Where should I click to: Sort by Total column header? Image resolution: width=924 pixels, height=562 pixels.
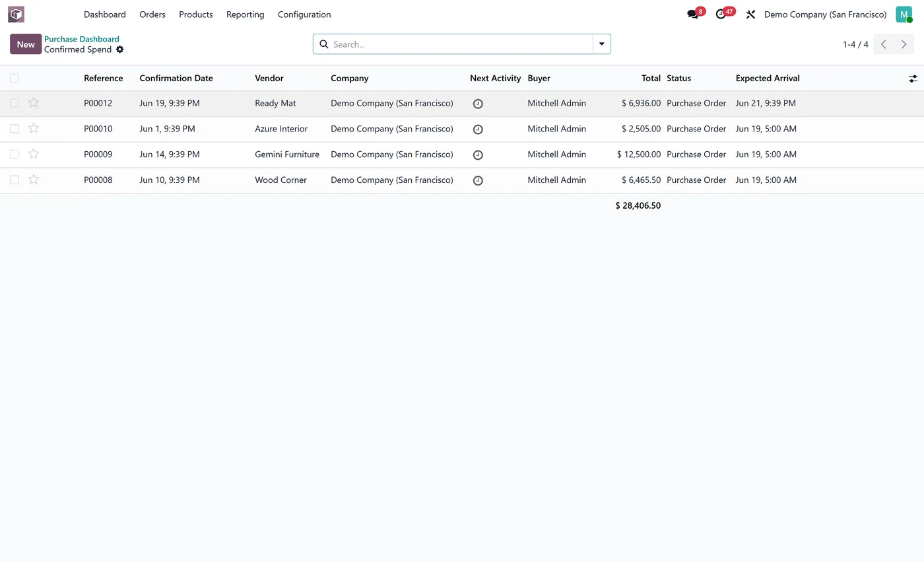[x=651, y=78]
